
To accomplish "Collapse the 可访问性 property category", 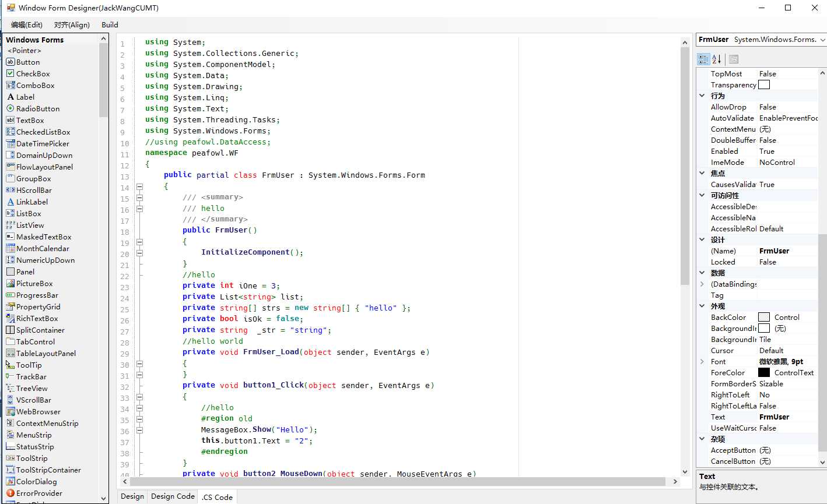I will [x=702, y=195].
